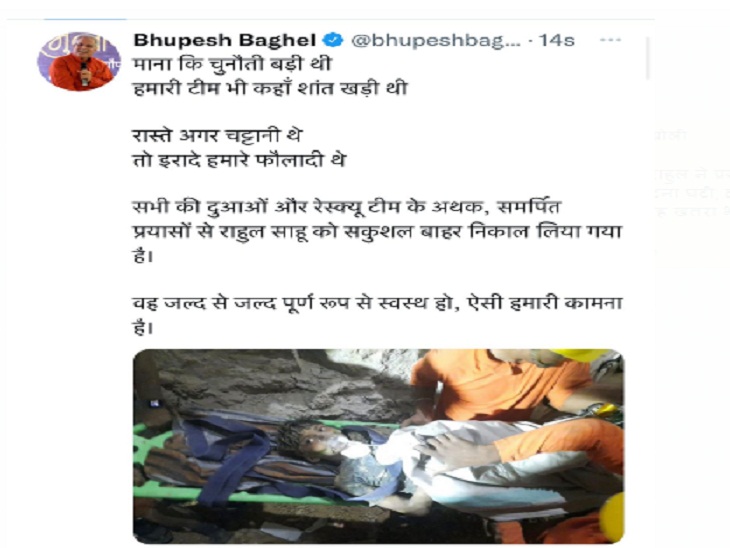The width and height of the screenshot is (730, 548).
Task: Click the line 'रास्ते अगर चट्टानी थे'
Action: (217, 135)
